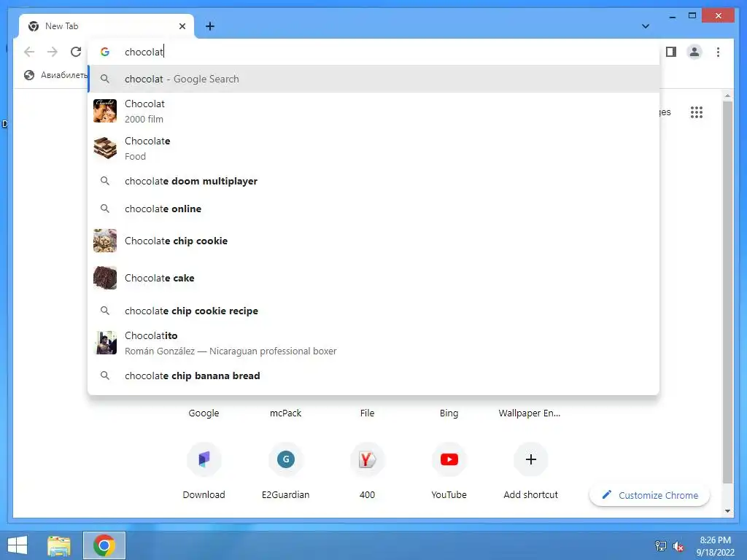Select 'Chocolate chip cookie' suggestion
This screenshot has height=560, width=747.
click(373, 241)
